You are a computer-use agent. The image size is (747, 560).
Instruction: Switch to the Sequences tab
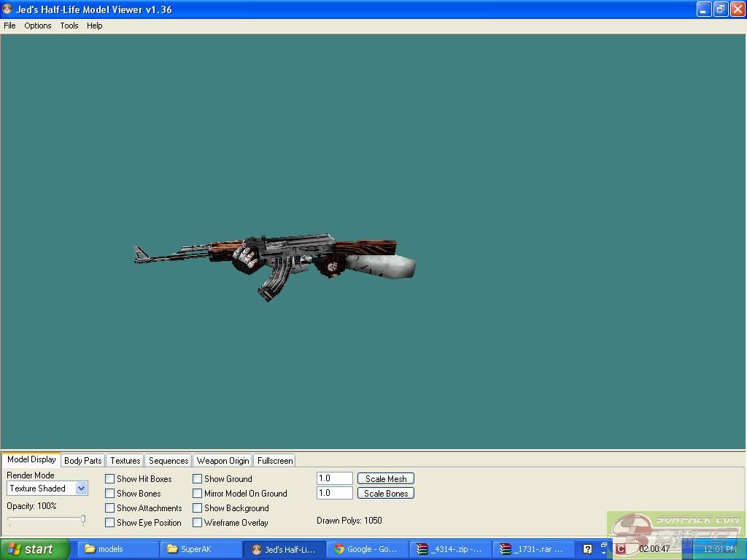click(169, 461)
